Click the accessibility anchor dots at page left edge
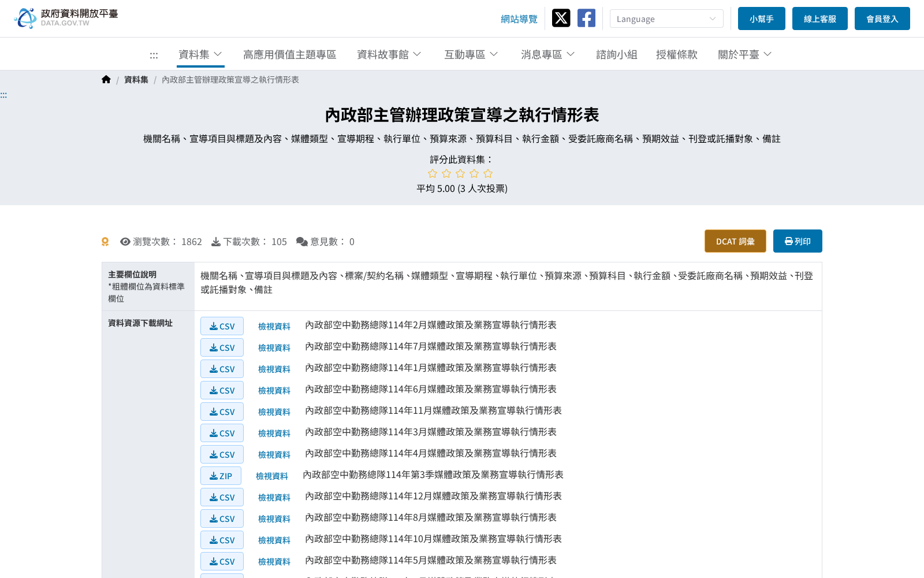924x578 pixels. (3, 95)
